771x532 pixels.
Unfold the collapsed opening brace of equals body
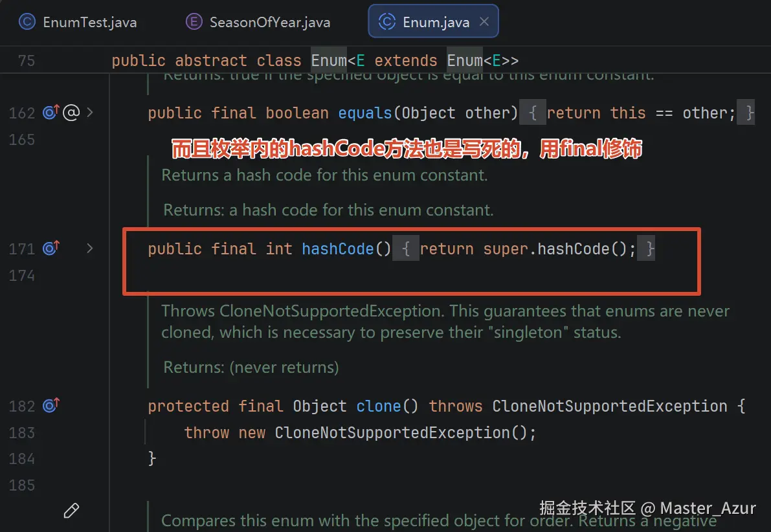point(533,113)
